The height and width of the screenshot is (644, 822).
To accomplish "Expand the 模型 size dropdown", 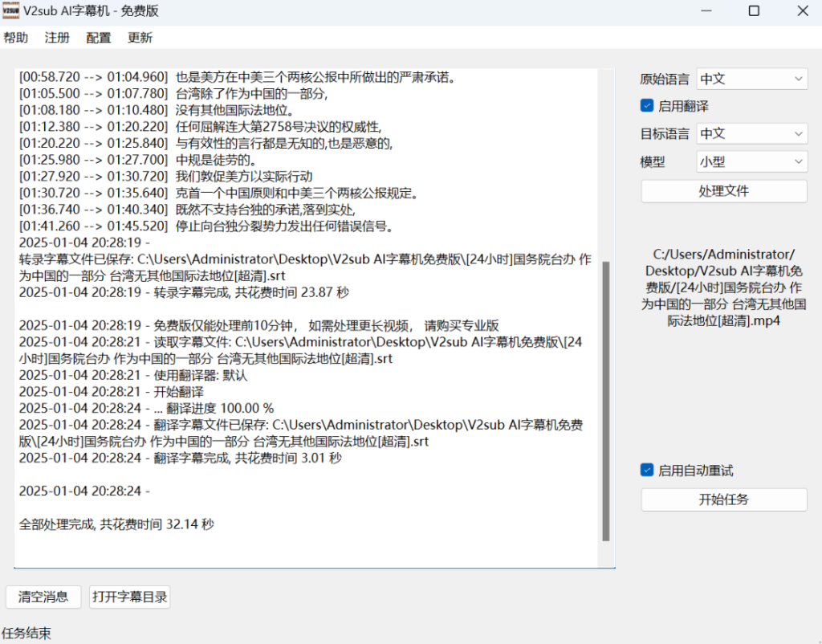I will coord(751,161).
